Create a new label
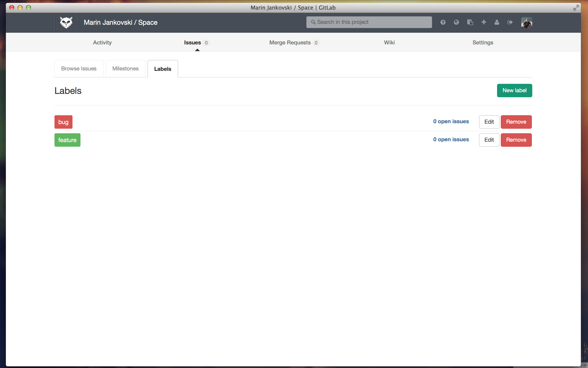588x368 pixels. click(x=514, y=90)
